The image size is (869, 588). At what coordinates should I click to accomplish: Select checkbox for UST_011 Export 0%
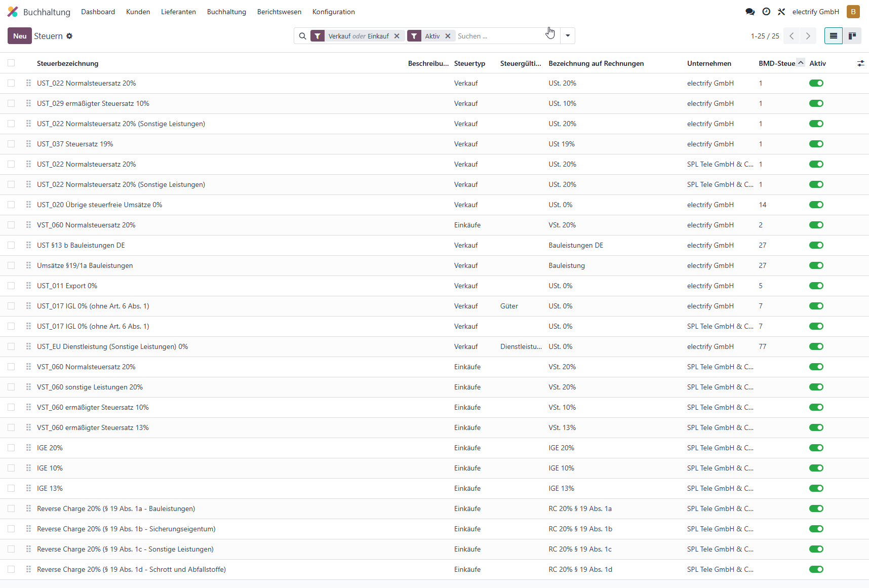coord(11,286)
